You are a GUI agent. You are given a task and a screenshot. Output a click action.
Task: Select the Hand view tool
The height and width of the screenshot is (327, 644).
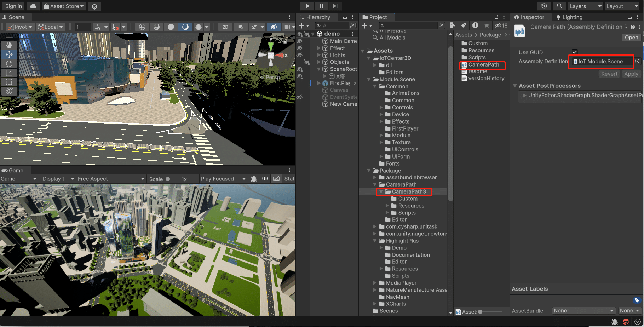9,45
